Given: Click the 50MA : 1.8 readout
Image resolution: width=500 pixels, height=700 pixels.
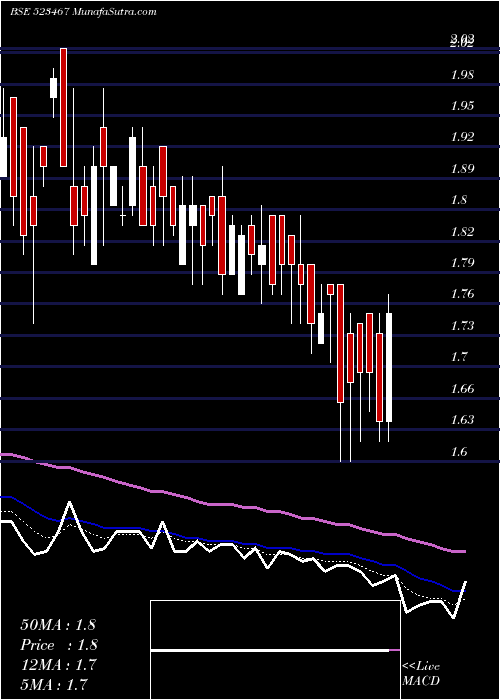Looking at the screenshot, I should point(58,625).
